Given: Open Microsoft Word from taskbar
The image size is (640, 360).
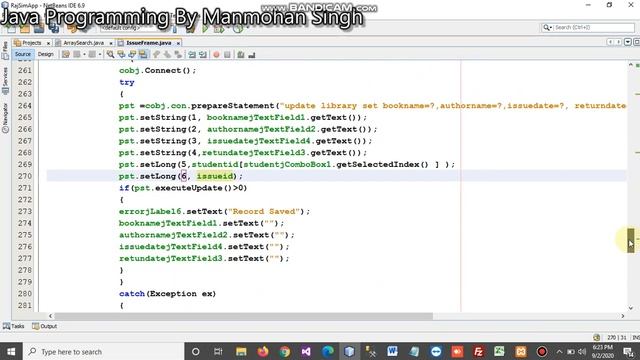Looking at the screenshot, I should [392, 351].
